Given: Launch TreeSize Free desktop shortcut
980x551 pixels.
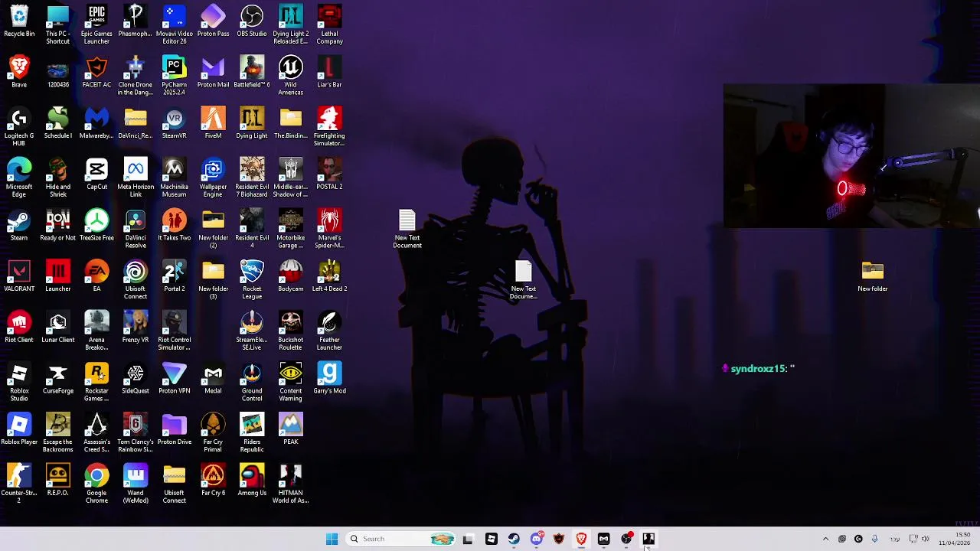Looking at the screenshot, I should [96, 226].
